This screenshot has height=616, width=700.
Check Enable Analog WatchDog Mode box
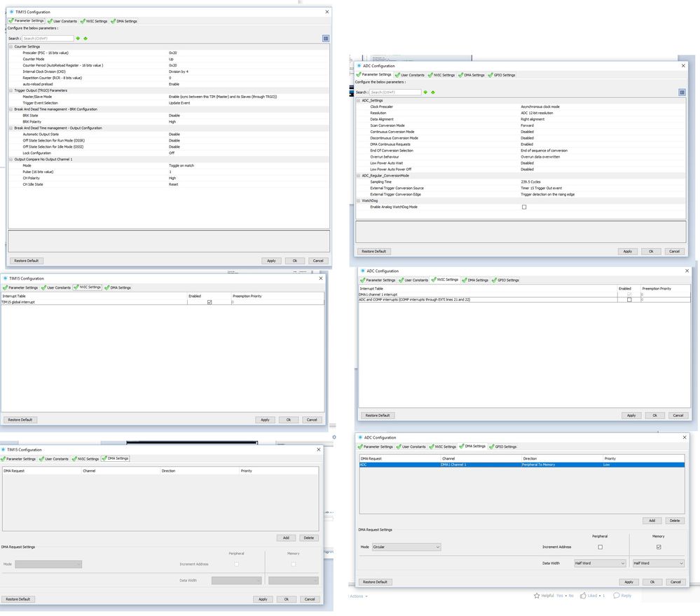[524, 207]
